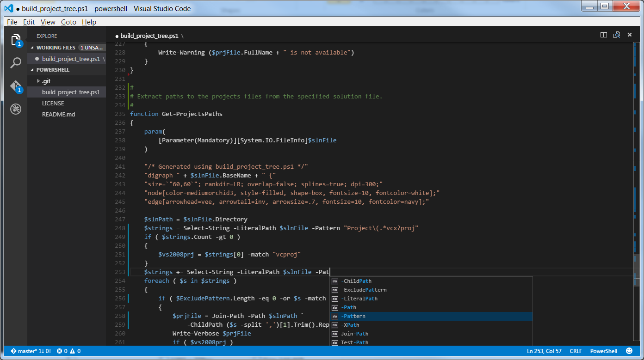
Task: Click icon beside Test-Path suggestion
Action: coord(335,342)
